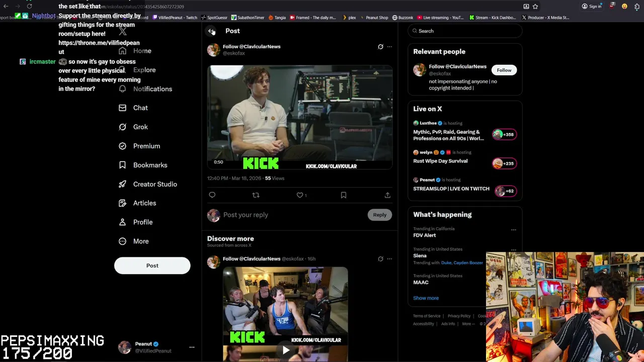Open the Peanut Shop bookmark

tap(374, 18)
